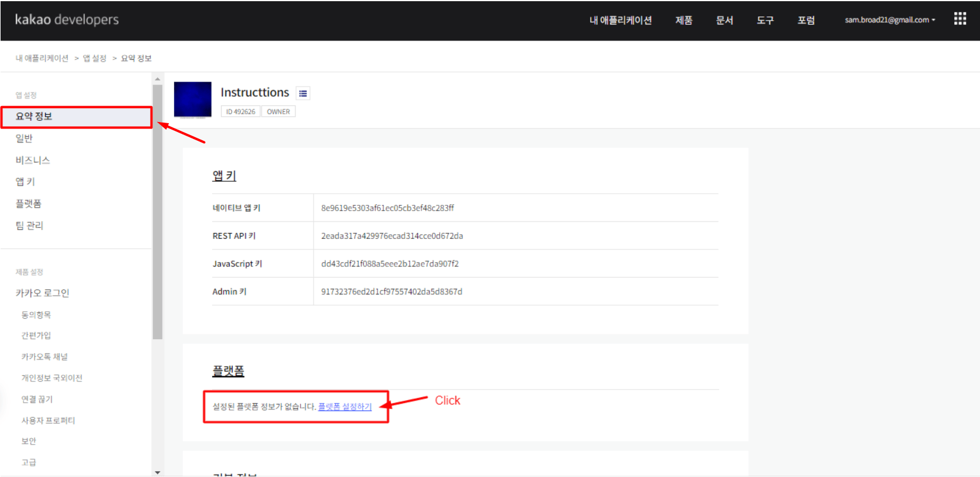Open 개인정보 국외이전 sidebar sub-item
The width and height of the screenshot is (980, 477).
[x=52, y=378]
